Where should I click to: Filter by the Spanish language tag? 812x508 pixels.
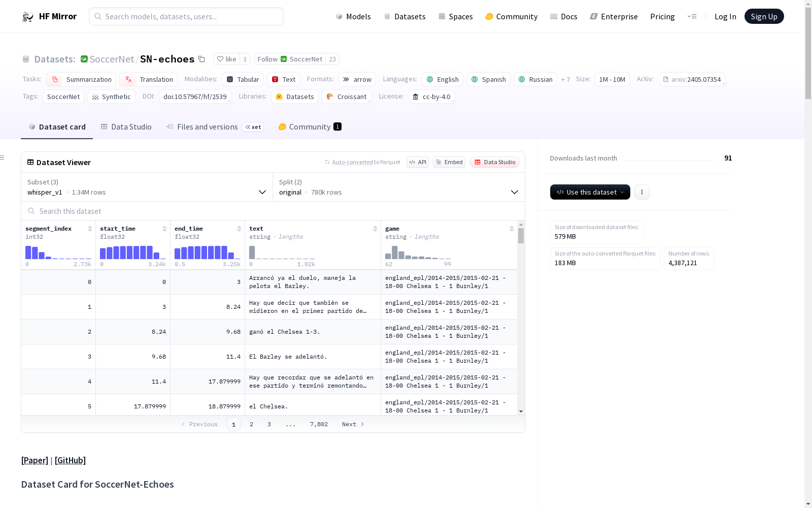pyautogui.click(x=488, y=79)
